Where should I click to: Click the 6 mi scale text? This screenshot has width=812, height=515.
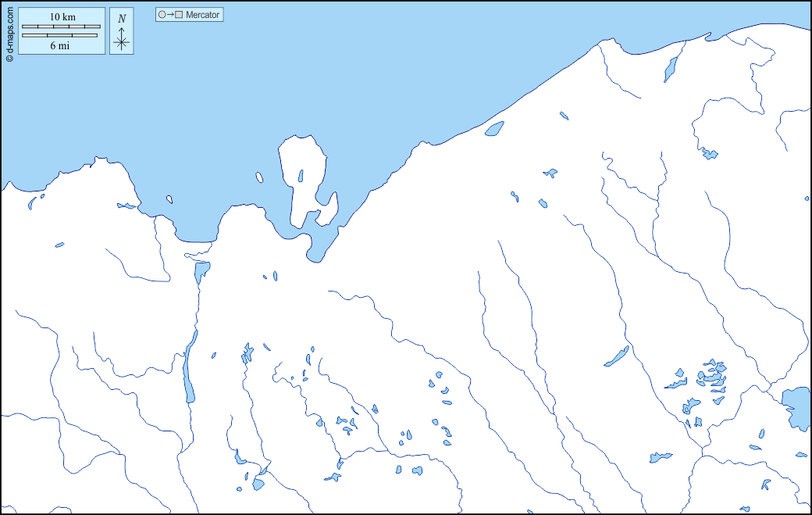coord(60,45)
